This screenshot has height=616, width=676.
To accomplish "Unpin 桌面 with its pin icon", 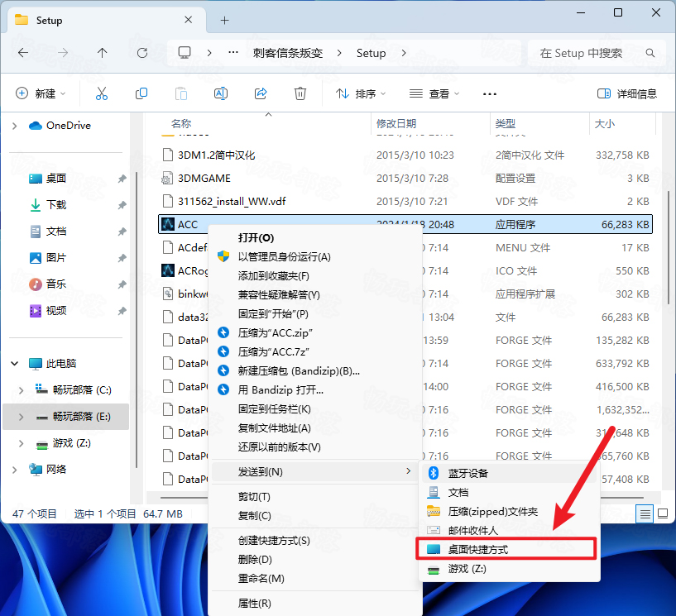I will pos(122,179).
